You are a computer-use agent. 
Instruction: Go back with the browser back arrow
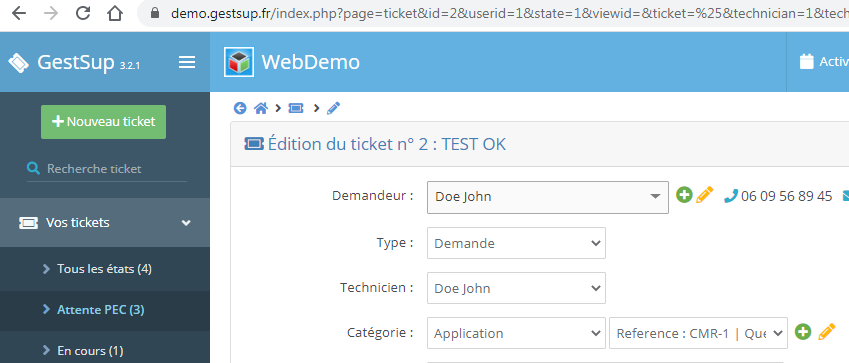click(x=18, y=13)
